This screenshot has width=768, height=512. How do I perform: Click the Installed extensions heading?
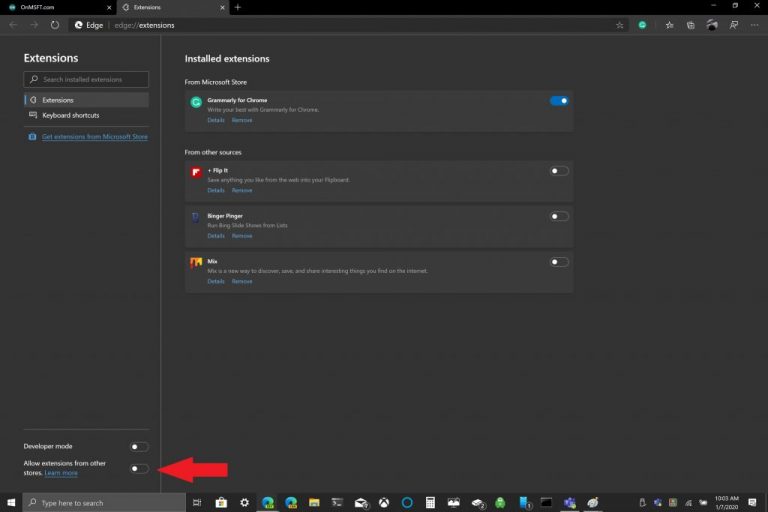(227, 59)
